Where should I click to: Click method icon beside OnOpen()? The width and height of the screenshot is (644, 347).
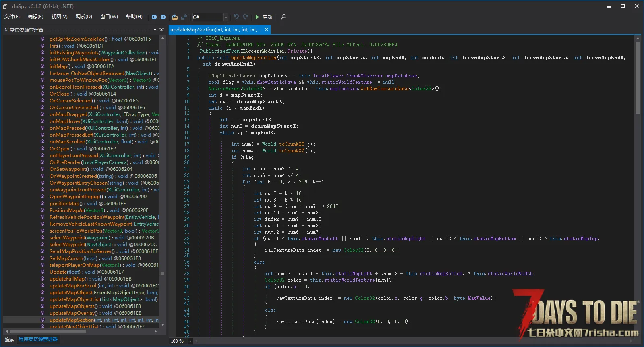coord(42,148)
